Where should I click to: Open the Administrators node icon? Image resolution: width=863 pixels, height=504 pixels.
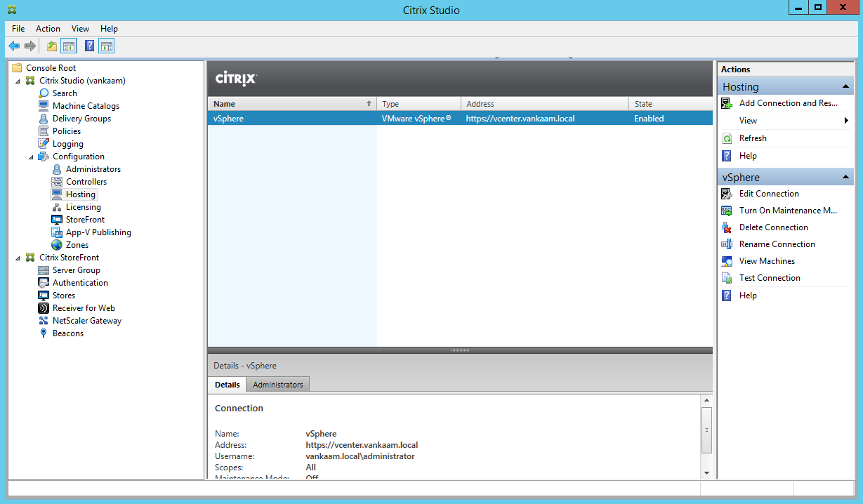[x=58, y=169]
